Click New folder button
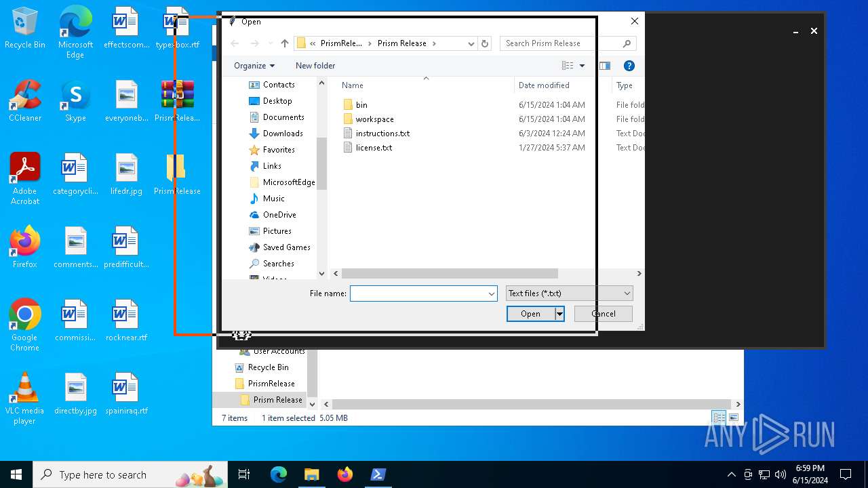This screenshot has width=868, height=488. tap(315, 66)
